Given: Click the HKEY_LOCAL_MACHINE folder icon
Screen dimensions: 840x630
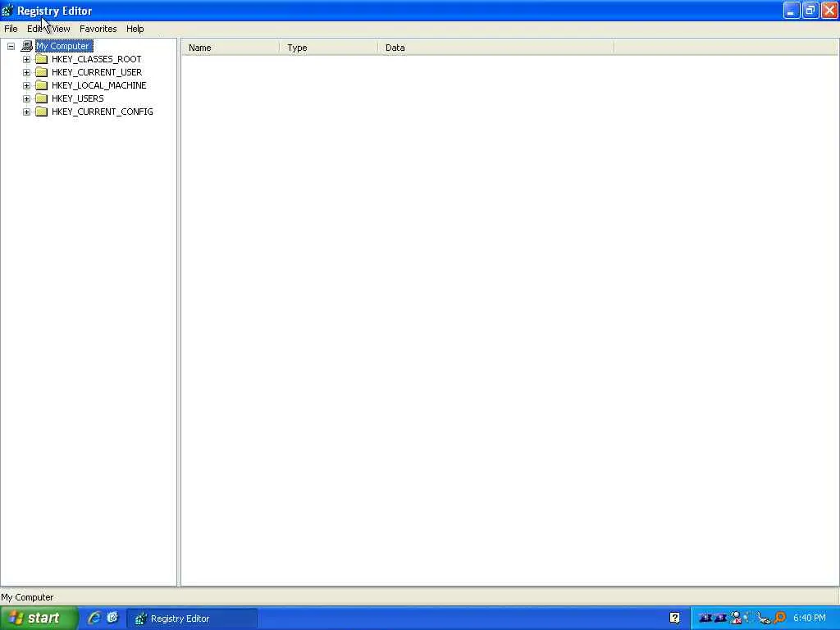Looking at the screenshot, I should click(x=41, y=85).
